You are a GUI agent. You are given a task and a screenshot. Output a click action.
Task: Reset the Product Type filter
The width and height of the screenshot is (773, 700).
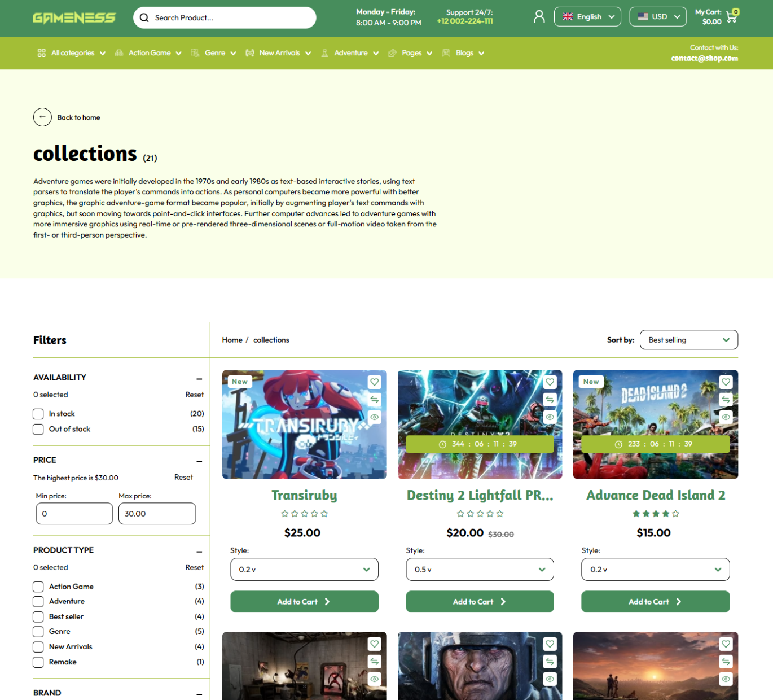(x=195, y=567)
